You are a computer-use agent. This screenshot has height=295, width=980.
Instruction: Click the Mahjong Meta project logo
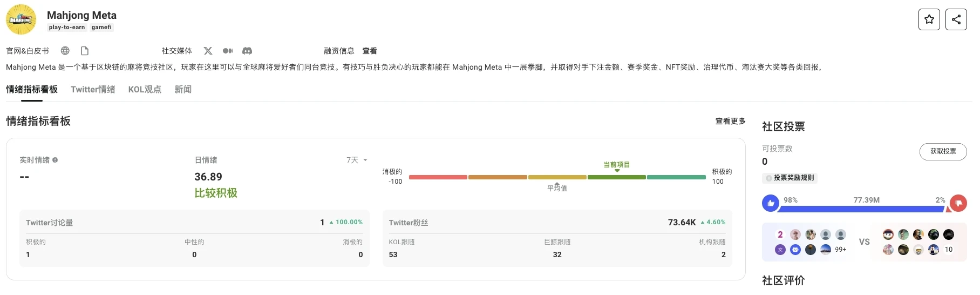click(x=21, y=19)
